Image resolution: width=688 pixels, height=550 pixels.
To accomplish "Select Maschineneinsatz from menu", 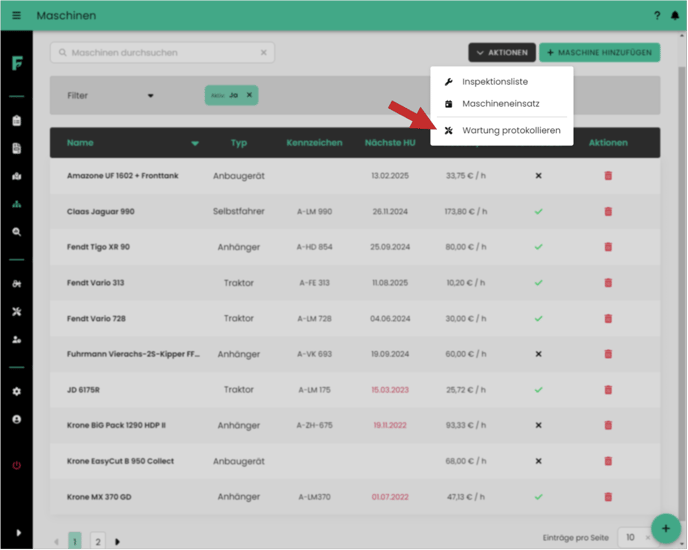I will pyautogui.click(x=502, y=104).
